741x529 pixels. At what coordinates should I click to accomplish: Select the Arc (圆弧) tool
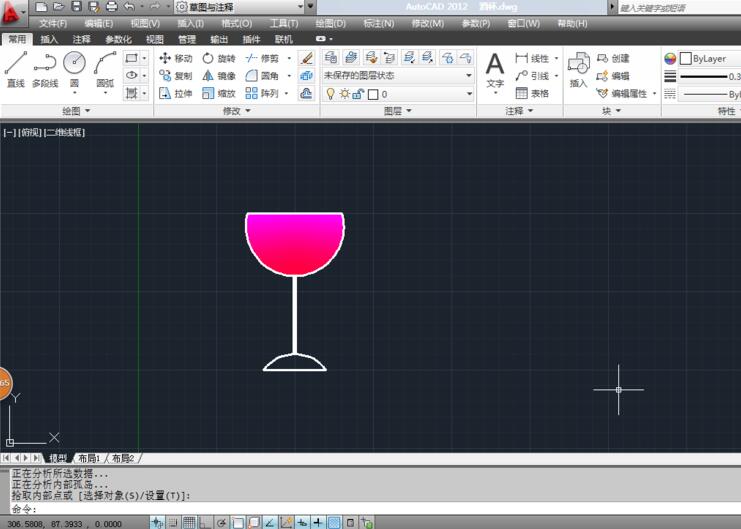[x=105, y=70]
